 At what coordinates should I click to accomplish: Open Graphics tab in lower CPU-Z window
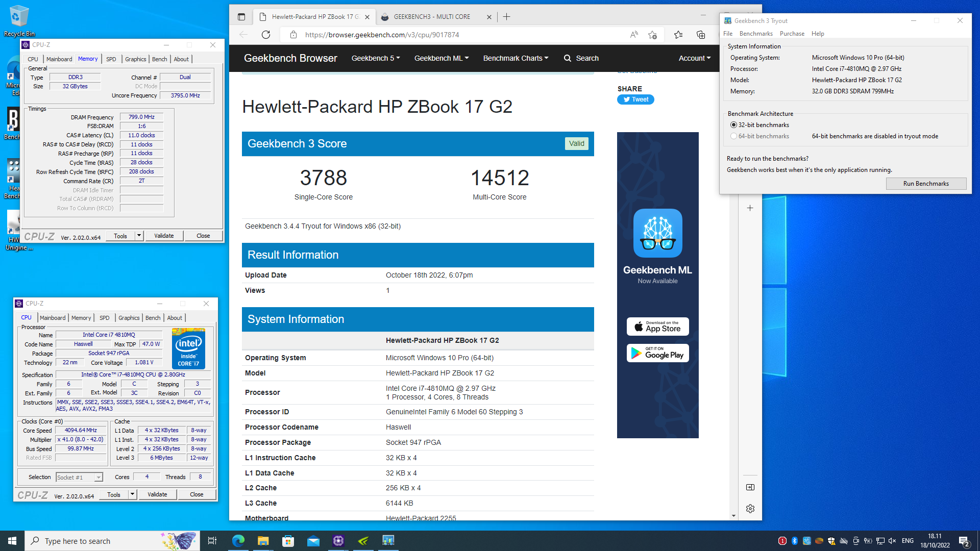coord(129,318)
